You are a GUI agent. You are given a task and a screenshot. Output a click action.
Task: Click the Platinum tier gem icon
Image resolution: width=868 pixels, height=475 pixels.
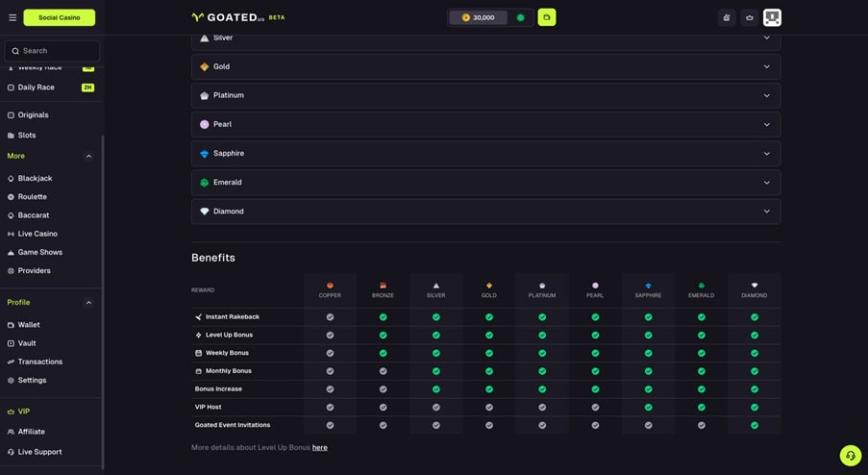(205, 96)
